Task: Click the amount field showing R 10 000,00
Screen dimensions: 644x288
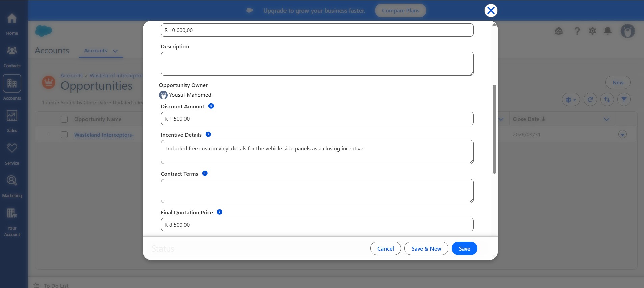Action: point(317,30)
